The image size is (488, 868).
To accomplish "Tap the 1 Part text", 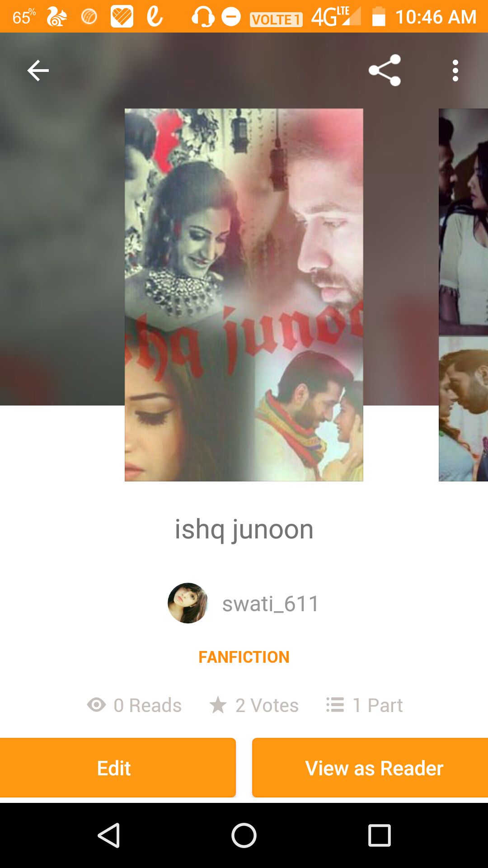I will coord(377,705).
